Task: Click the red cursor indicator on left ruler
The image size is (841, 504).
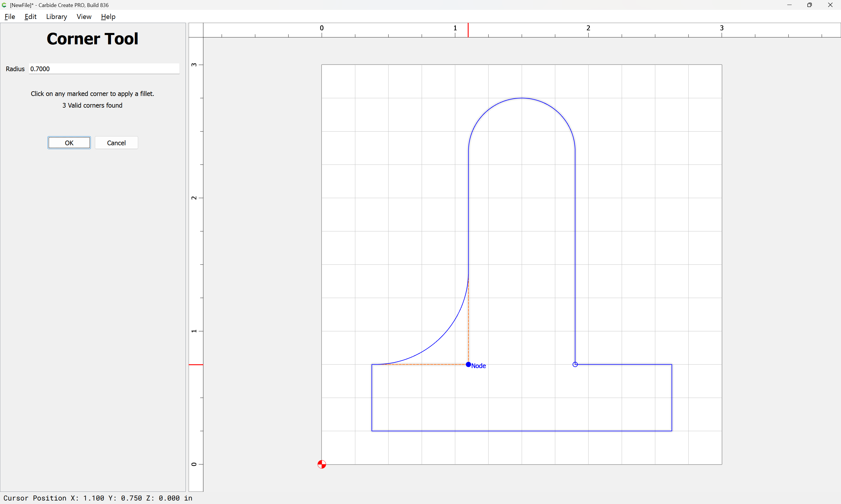Action: pos(196,365)
